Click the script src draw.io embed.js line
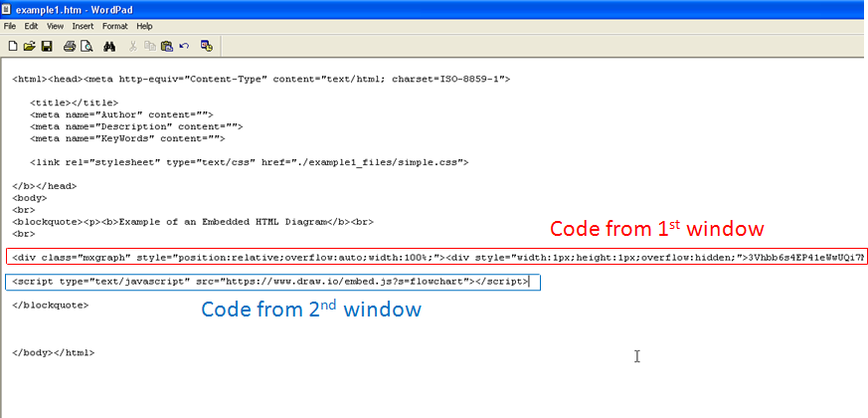868x418 pixels. 272,282
